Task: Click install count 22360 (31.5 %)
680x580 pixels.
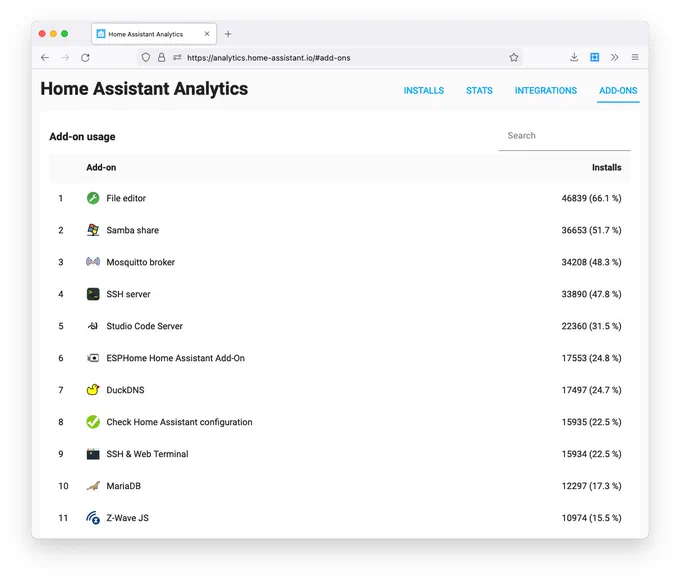Action: click(x=591, y=326)
